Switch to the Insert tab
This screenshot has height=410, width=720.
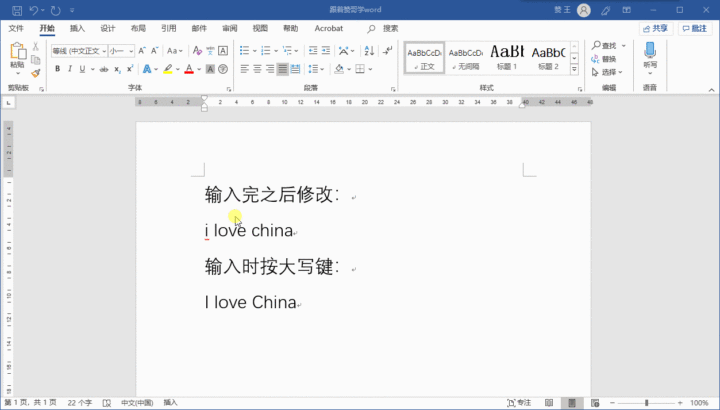[77, 28]
